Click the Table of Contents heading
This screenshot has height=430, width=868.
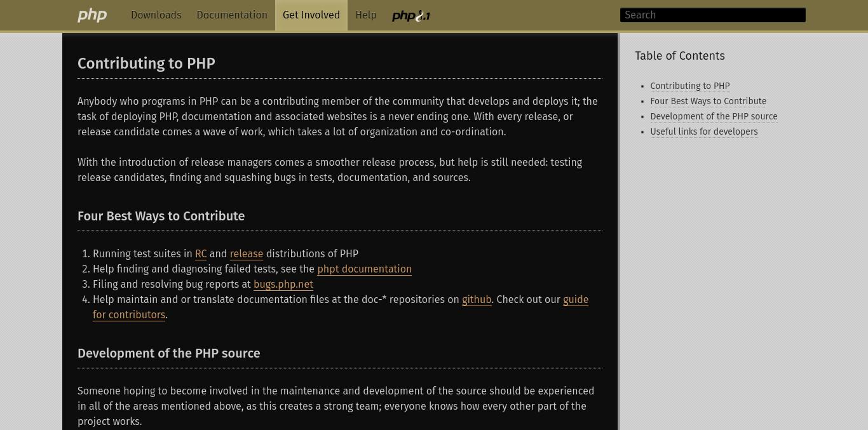tap(680, 56)
